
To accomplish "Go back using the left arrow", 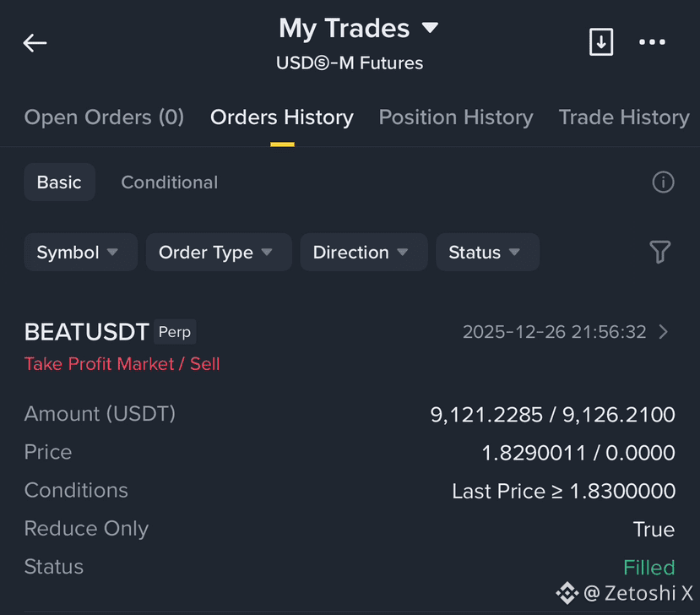I will [35, 43].
